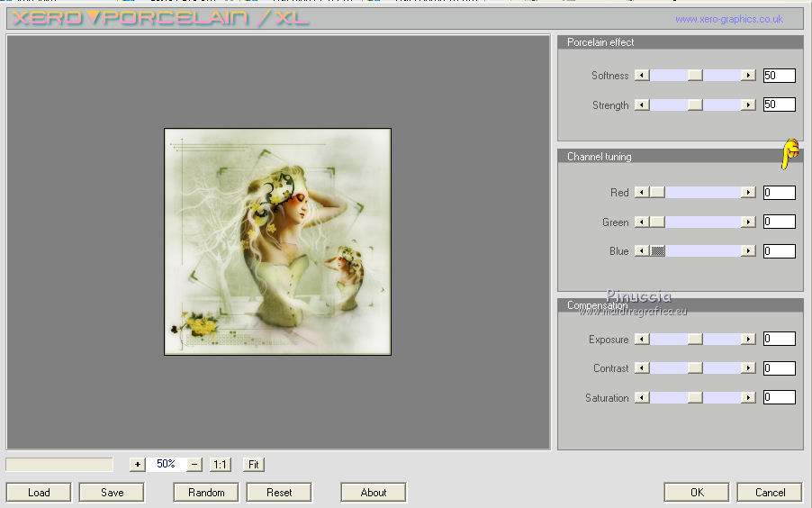Open the About dialog

point(374,493)
